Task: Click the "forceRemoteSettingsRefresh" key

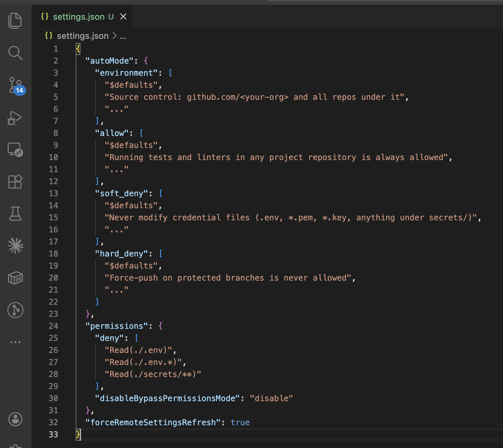Action: tap(153, 423)
